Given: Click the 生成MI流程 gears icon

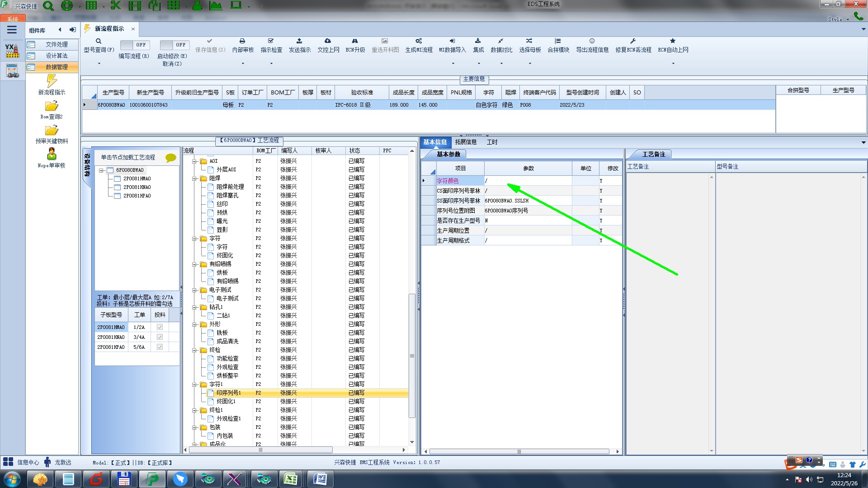Looking at the screenshot, I should (419, 41).
